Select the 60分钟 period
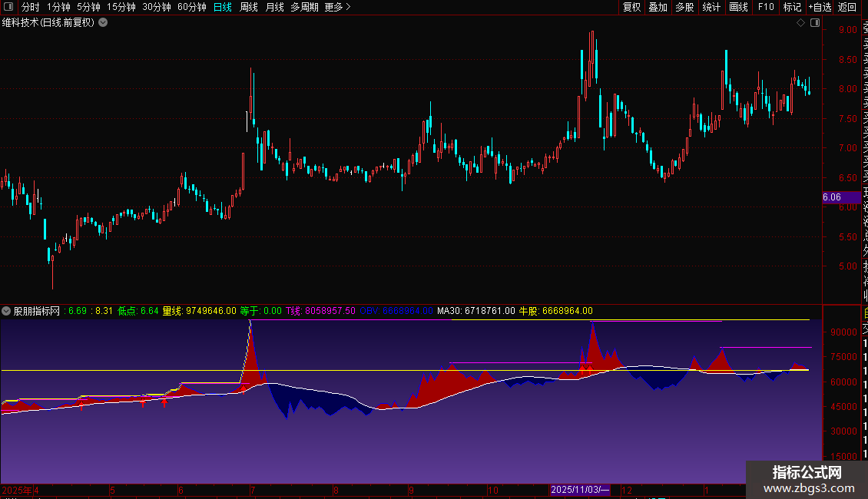The width and height of the screenshot is (868, 499). click(192, 7)
